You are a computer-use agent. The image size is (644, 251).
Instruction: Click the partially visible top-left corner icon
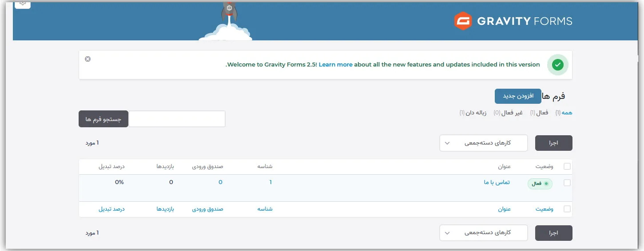(23, 4)
